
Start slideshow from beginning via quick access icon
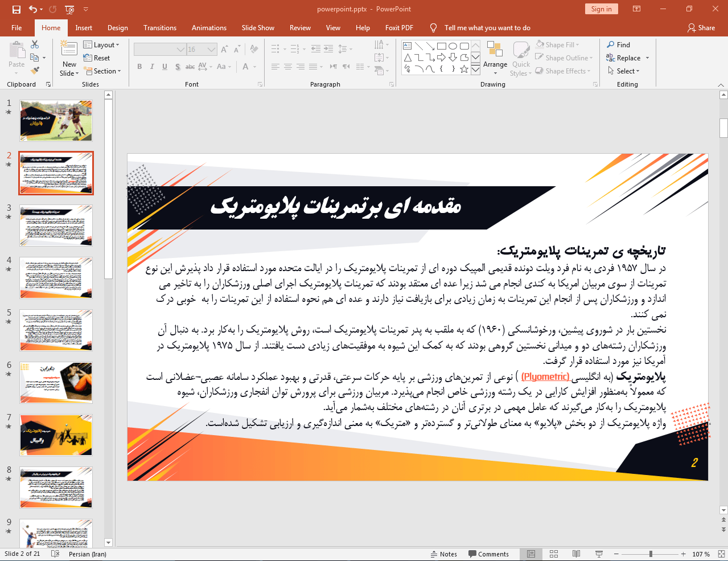pyautogui.click(x=69, y=9)
